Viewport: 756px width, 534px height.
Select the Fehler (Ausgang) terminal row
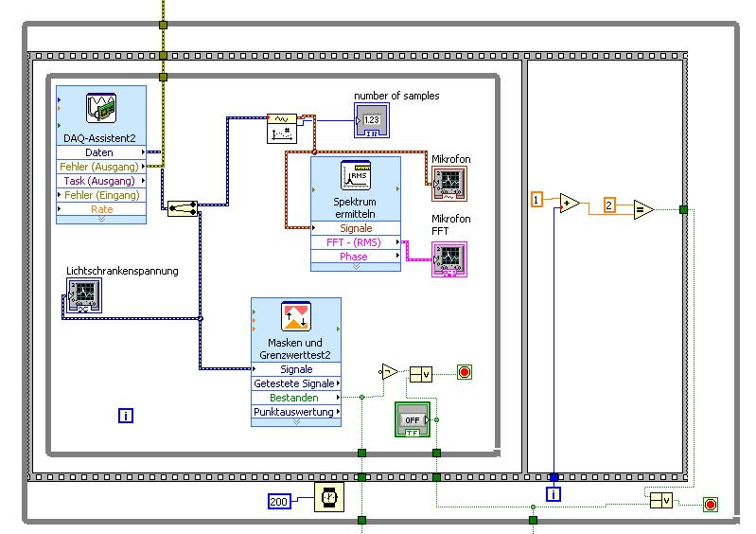tap(101, 167)
